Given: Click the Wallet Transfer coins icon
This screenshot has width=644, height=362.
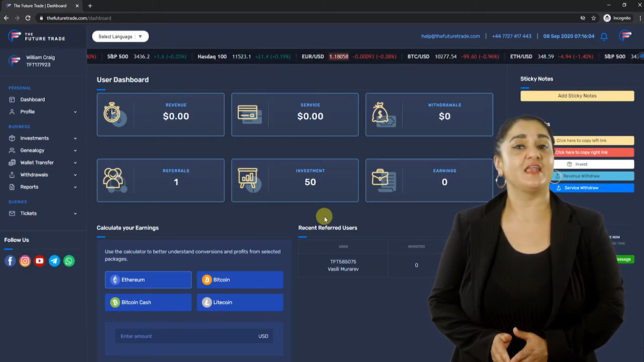Looking at the screenshot, I should (12, 163).
